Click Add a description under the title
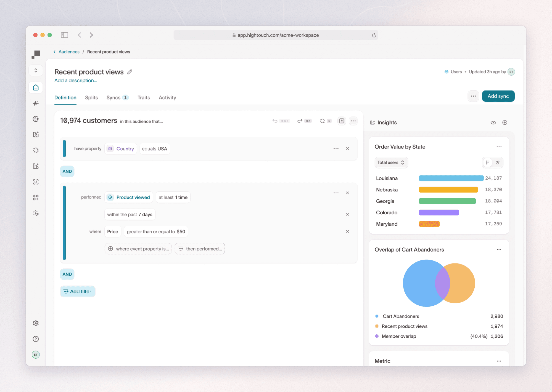552x392 pixels. coord(75,80)
